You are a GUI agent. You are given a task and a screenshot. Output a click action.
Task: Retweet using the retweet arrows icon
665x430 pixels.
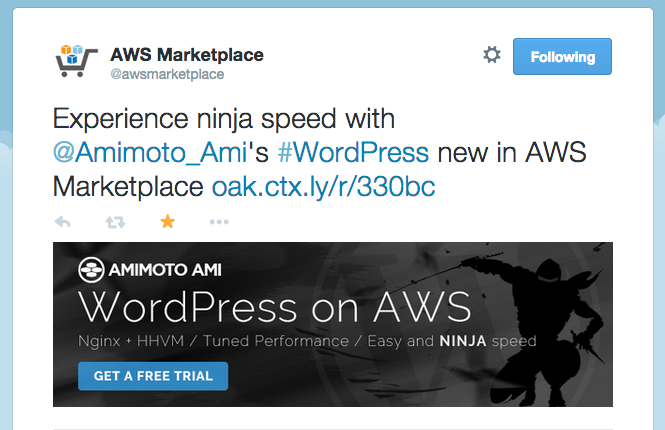[115, 222]
